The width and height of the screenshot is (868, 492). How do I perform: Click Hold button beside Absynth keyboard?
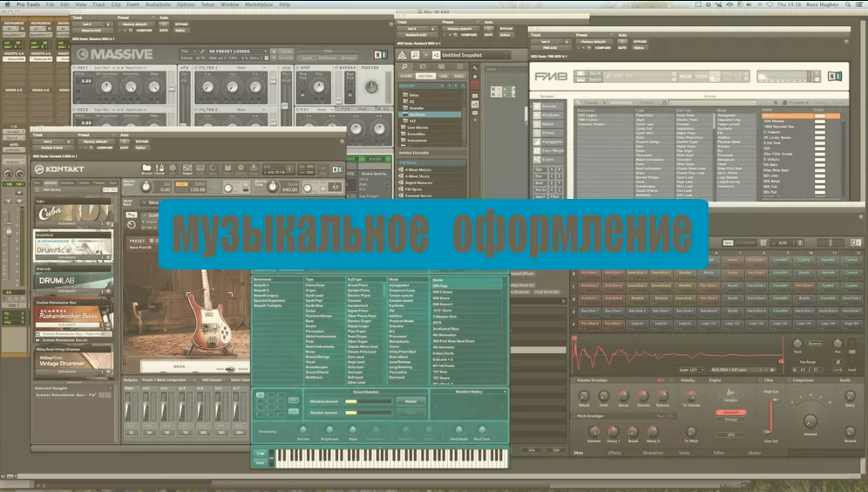[261, 462]
